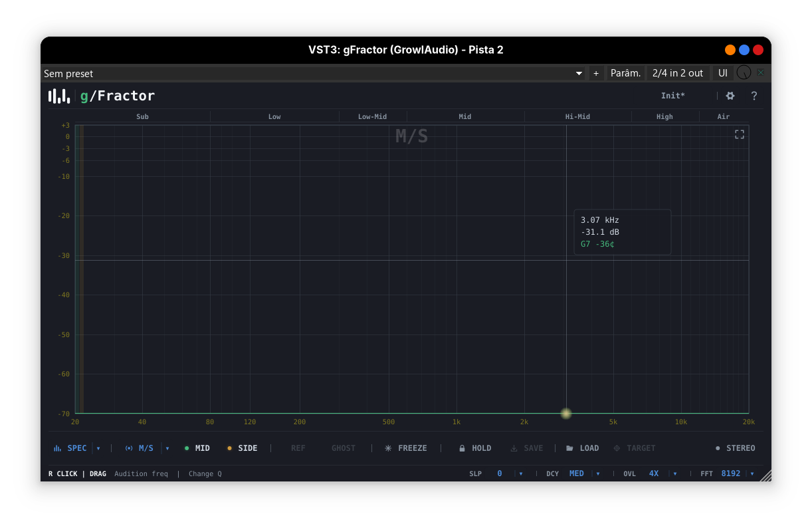
Task: Select the High frequency band
Action: 665,116
